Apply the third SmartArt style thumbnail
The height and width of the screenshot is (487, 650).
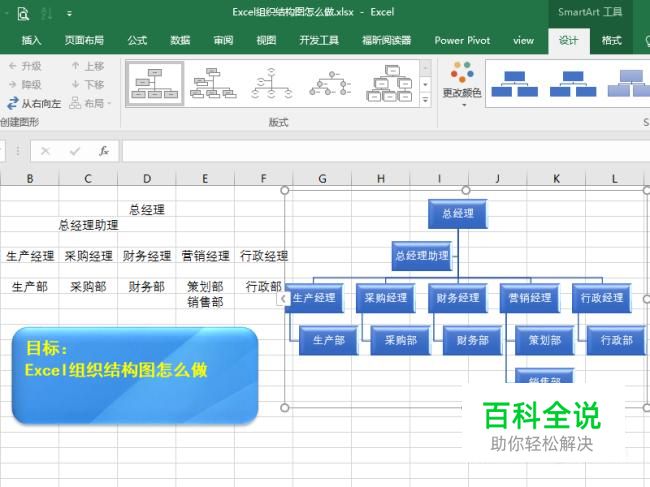(x=628, y=84)
